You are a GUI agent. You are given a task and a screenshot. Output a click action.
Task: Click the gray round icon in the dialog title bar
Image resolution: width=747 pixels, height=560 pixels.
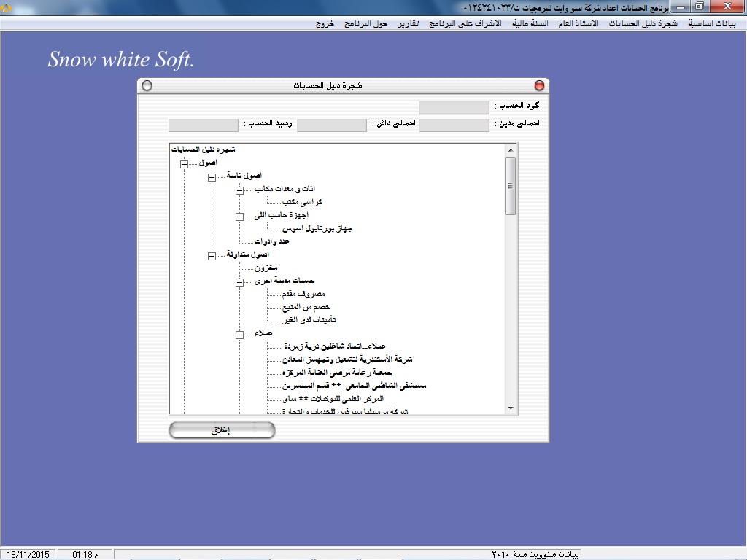[147, 86]
